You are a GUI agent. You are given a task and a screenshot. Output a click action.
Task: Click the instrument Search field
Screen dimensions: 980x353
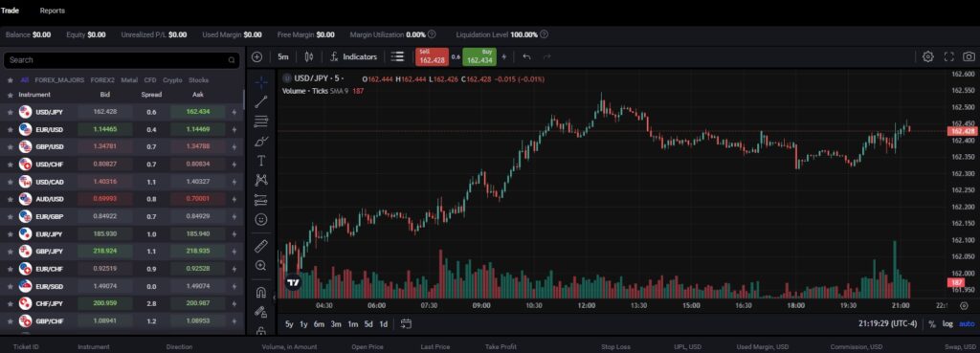click(122, 60)
